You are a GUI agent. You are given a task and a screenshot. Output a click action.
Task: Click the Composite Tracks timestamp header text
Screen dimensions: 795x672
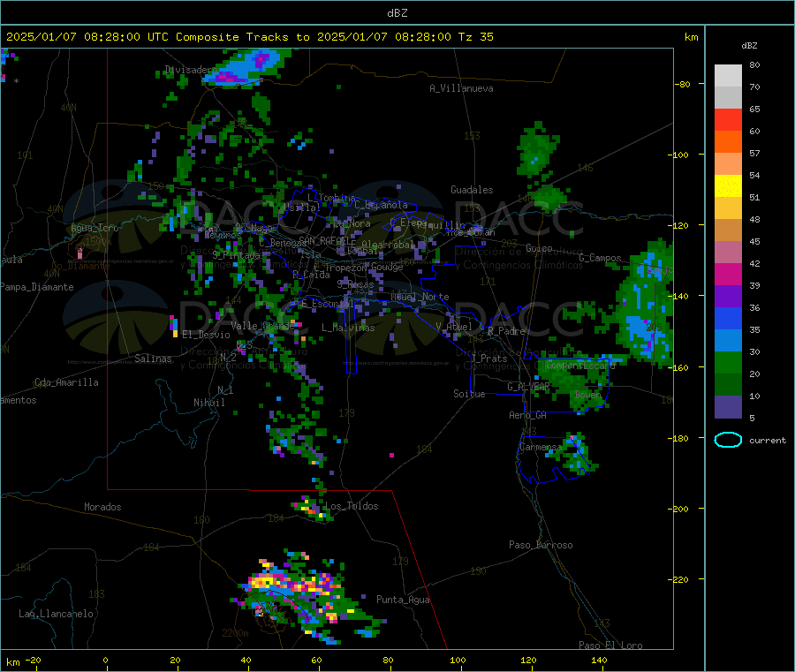click(249, 37)
